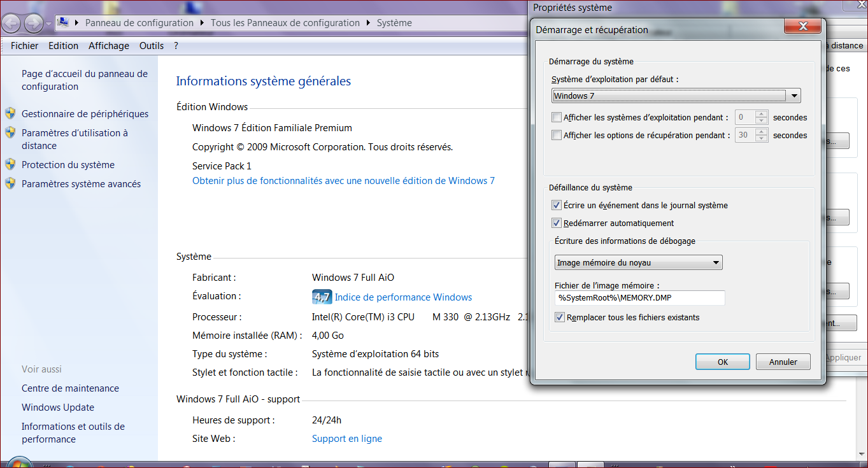
Task: Click Système d'exploitation 64 bits text
Action: 376,354
